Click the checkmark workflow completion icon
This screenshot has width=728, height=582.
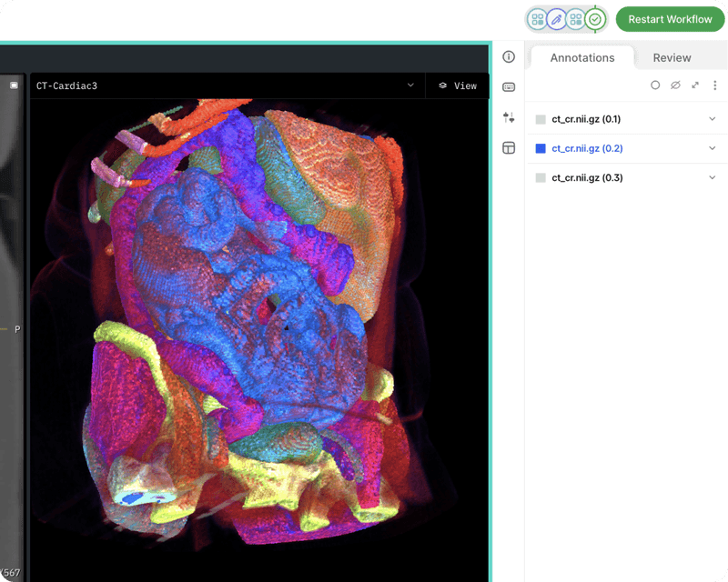click(594, 18)
